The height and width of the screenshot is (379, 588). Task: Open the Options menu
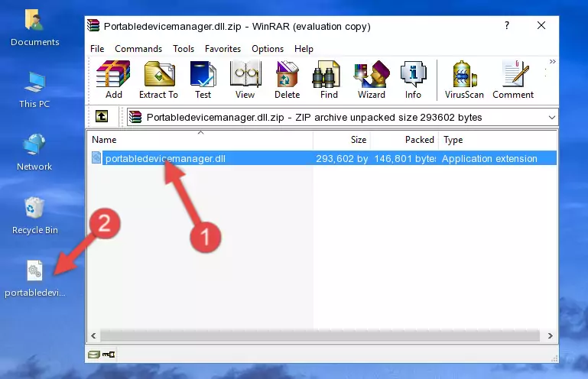pos(268,49)
